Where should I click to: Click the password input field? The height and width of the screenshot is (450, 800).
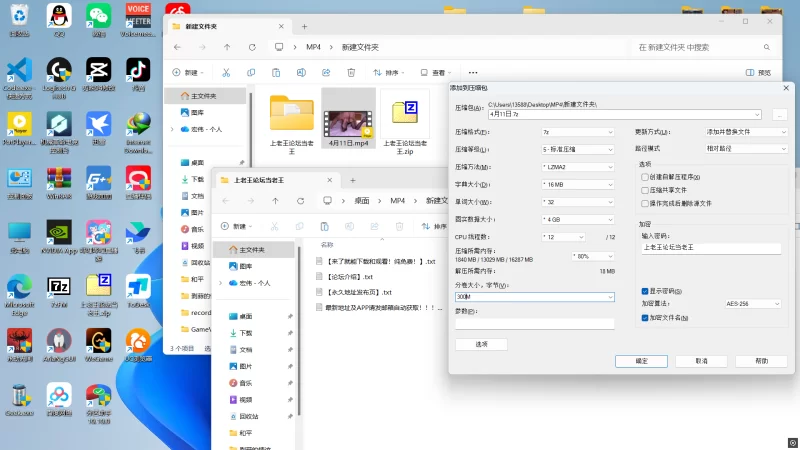(712, 246)
